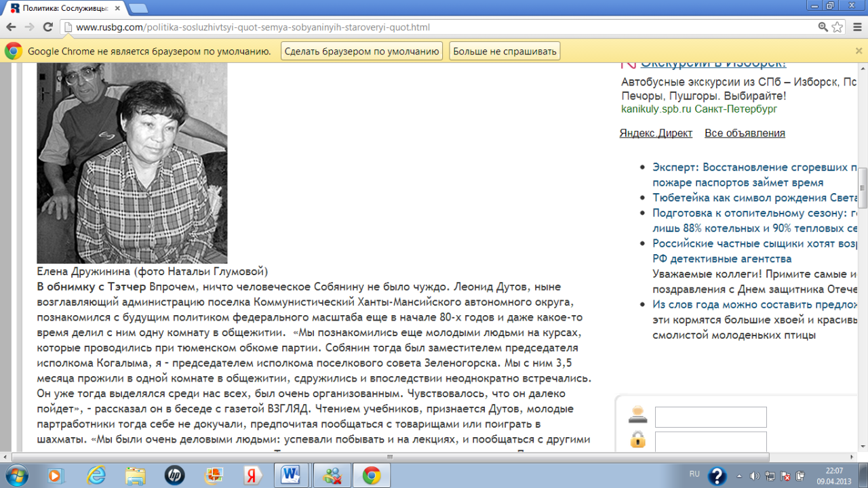868x488 pixels.
Task: Close the current browser tab
Action: point(117,8)
